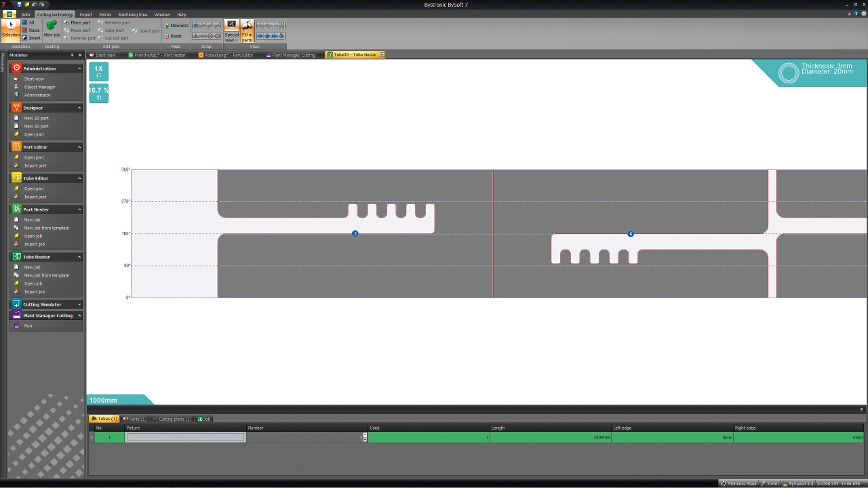
Task: Toggle the Fill in parts view
Action: (x=247, y=31)
